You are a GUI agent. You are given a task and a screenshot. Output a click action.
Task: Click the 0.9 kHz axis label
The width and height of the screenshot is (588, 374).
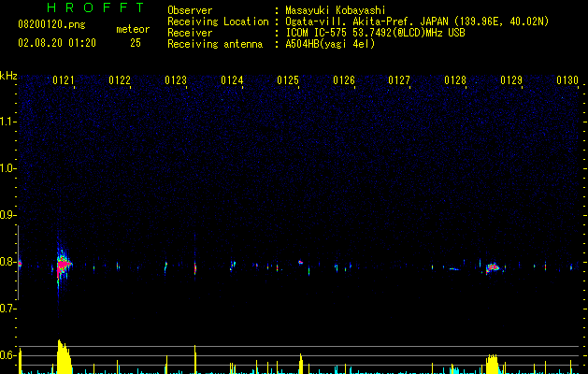8,215
